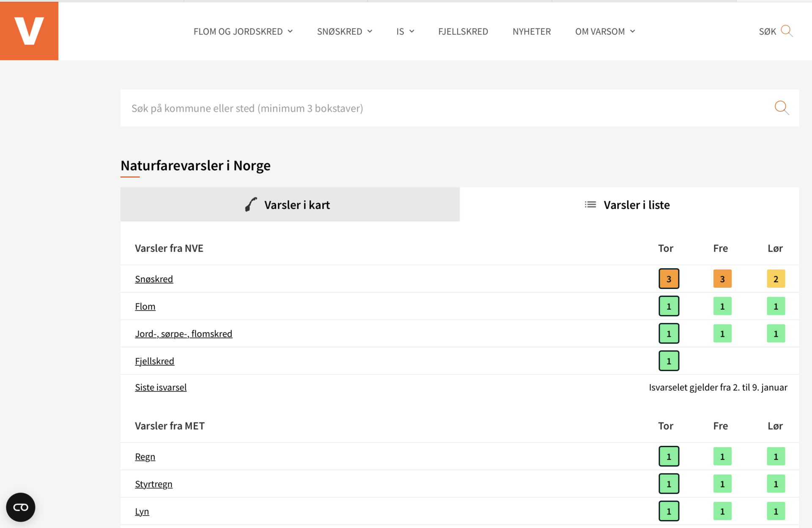Click the orange level 3 Snøskred box for Fre
This screenshot has height=528, width=812.
[722, 279]
